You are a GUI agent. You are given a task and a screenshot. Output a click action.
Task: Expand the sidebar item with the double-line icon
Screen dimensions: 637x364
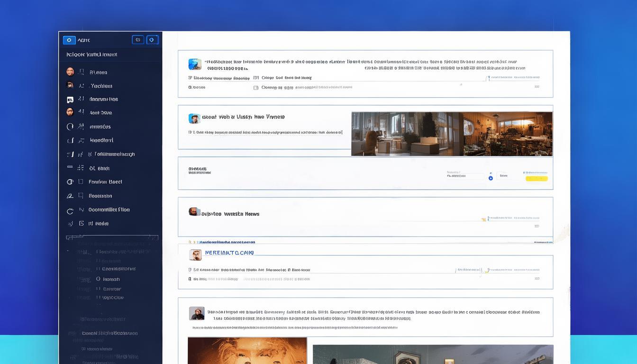point(70,168)
